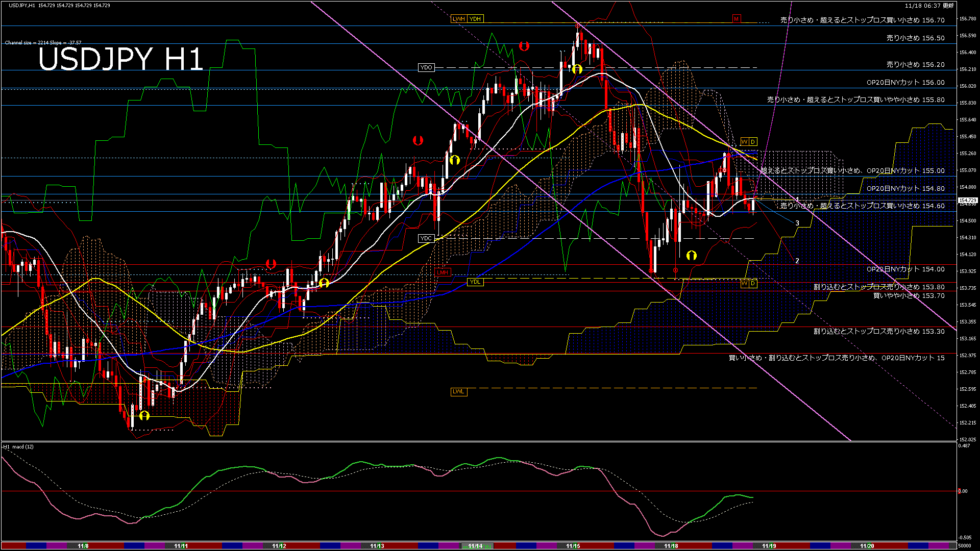Click the 売り小さめ 156.50 level text
Screen dimensions: 980x551
pos(915,38)
